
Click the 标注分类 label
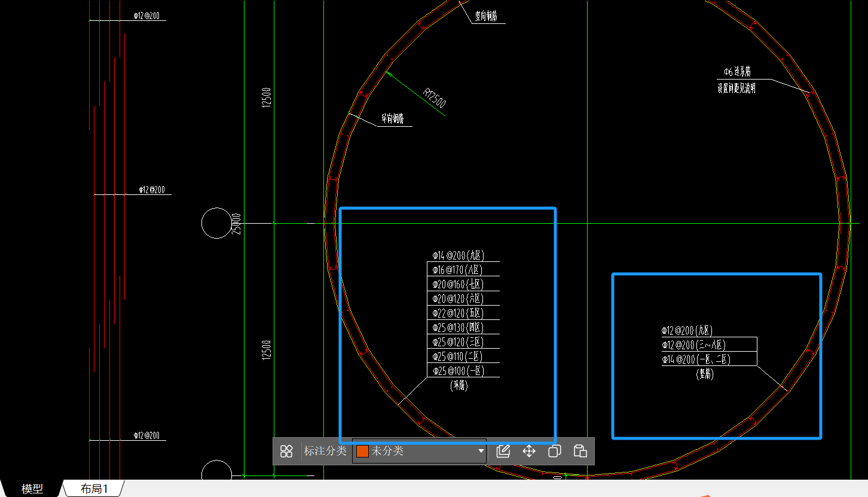325,451
